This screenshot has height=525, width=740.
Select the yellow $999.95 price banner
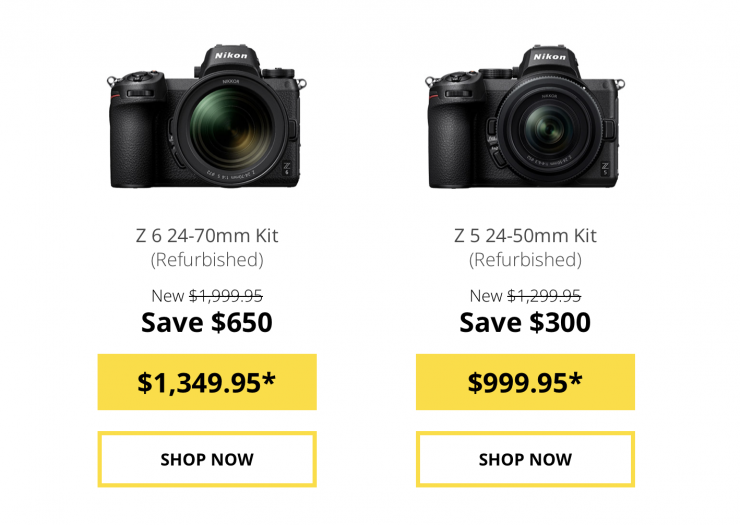click(525, 382)
